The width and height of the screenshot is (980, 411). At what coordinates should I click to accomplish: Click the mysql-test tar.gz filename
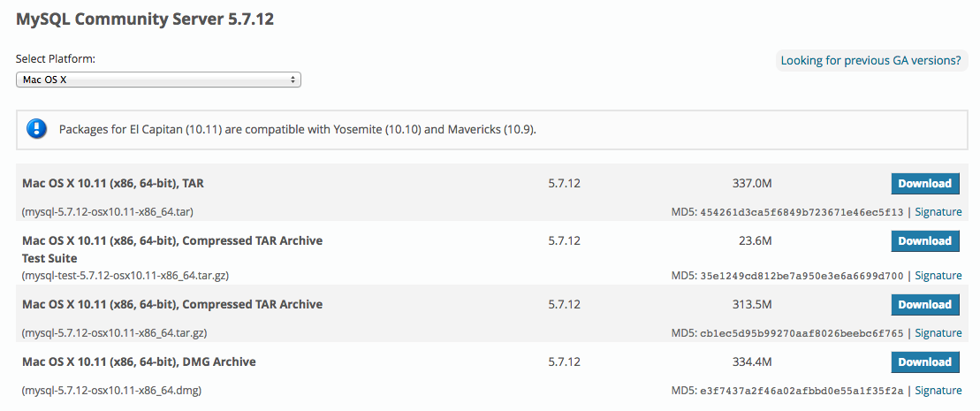pyautogui.click(x=125, y=276)
